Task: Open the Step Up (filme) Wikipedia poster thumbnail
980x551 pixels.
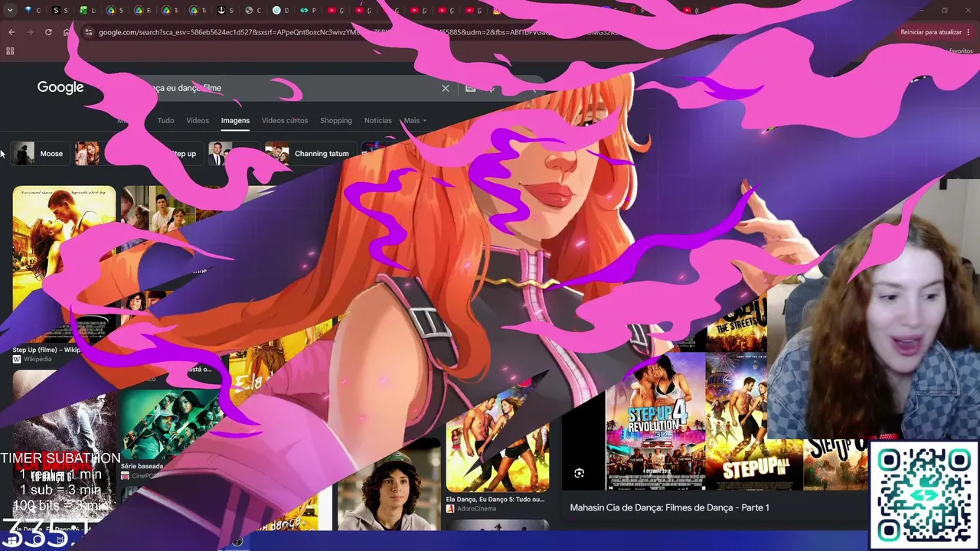Action: point(64,264)
